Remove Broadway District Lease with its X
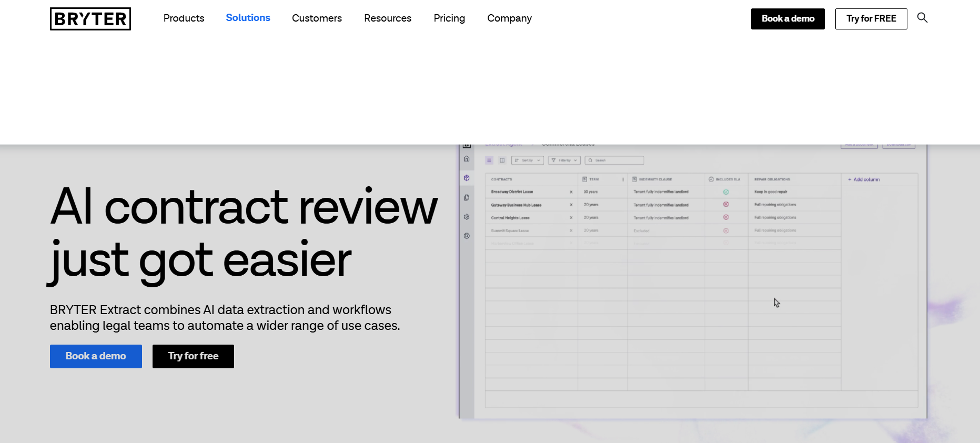Viewport: 980px width, 443px height. tap(571, 192)
